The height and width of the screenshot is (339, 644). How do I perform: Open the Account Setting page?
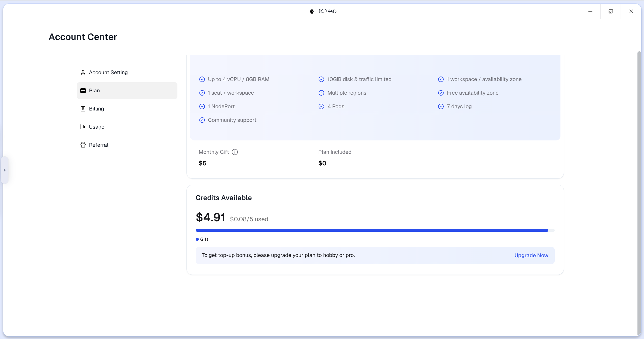(108, 72)
